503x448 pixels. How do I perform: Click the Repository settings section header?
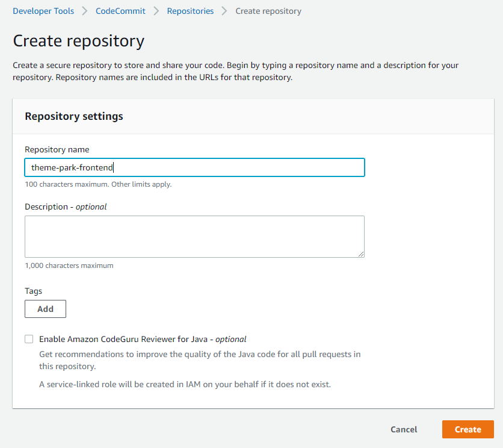pos(73,116)
